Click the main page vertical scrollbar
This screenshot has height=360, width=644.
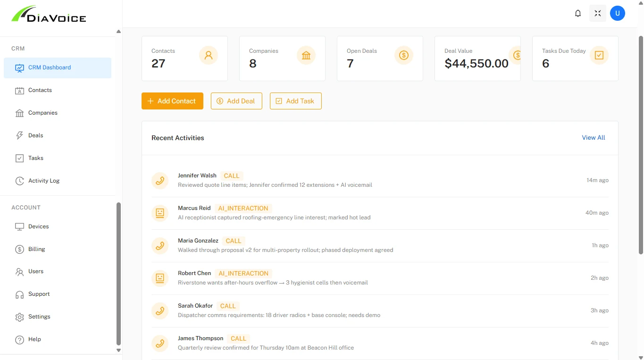coord(641,145)
